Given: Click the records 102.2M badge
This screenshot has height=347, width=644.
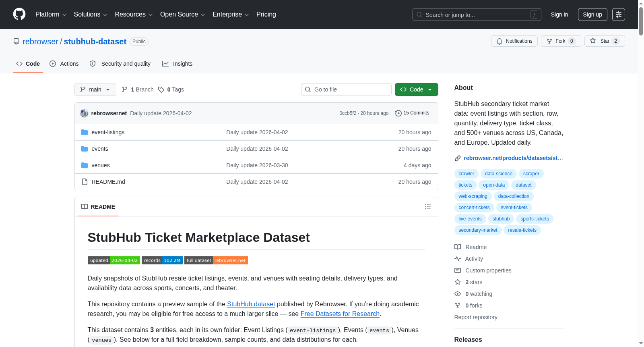Looking at the screenshot, I should point(162,260).
